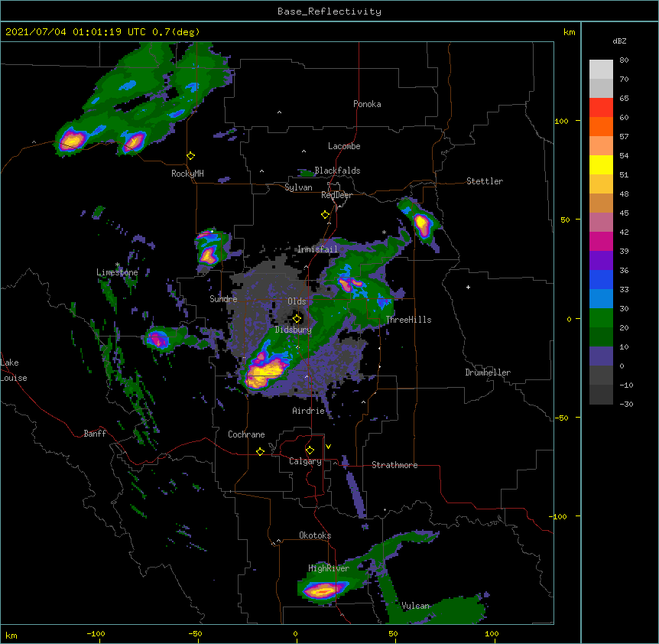Select the 30 dBZ light blue swatch
Screen dimensions: 659x644
(x=601, y=299)
